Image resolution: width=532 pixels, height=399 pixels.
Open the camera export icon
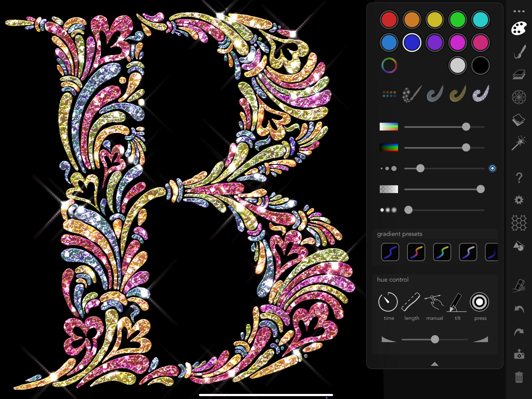(519, 354)
